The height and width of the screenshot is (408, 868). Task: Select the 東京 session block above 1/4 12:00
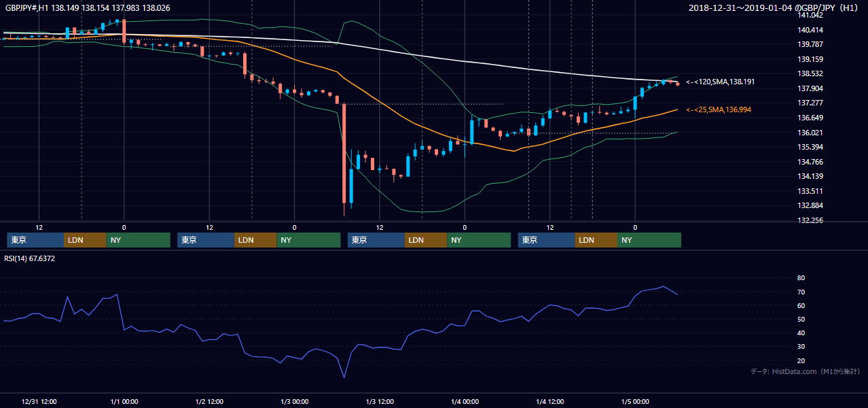click(547, 240)
